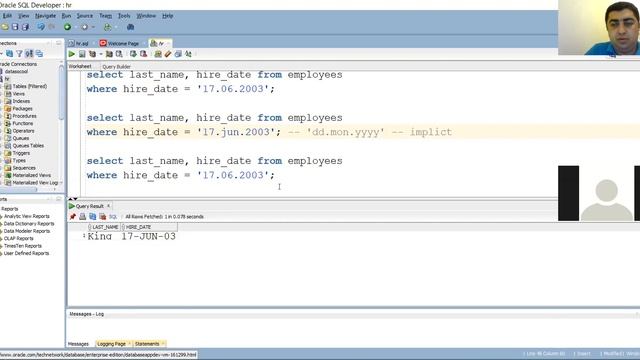Viewport: 640px width, 360px height.
Task: Switch to the Welcome Page tab
Action: (123, 43)
